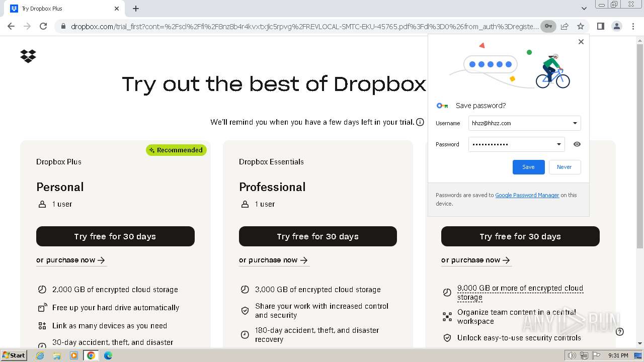The image size is (644, 362).
Task: Open Google Password Manager link
Action: [527, 195]
